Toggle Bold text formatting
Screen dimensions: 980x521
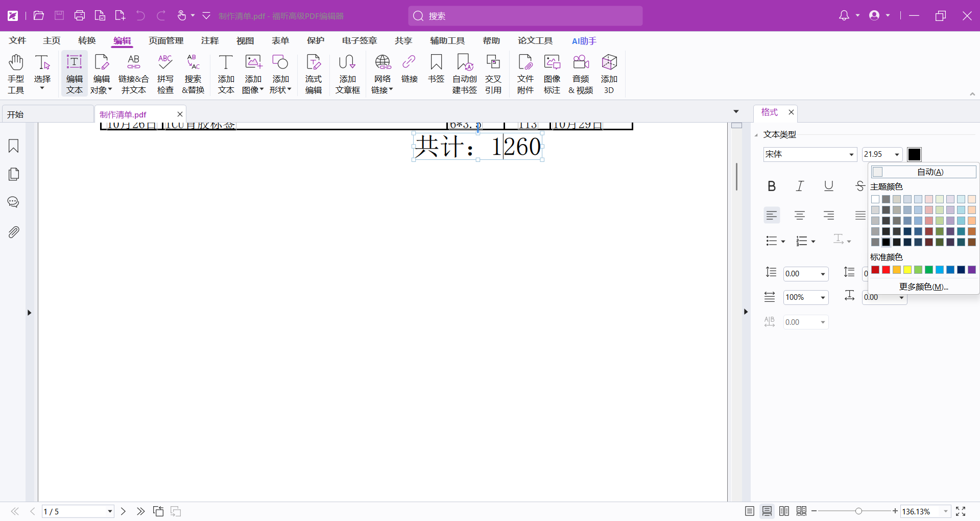(772, 186)
